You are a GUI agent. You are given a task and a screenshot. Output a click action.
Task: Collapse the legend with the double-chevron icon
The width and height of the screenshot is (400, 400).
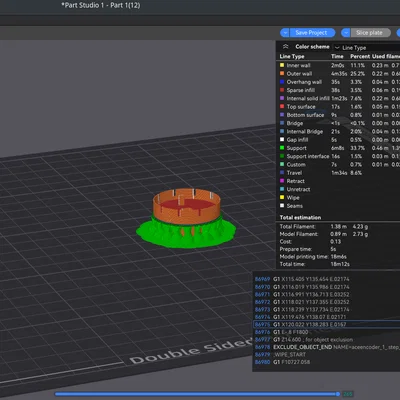click(x=285, y=47)
